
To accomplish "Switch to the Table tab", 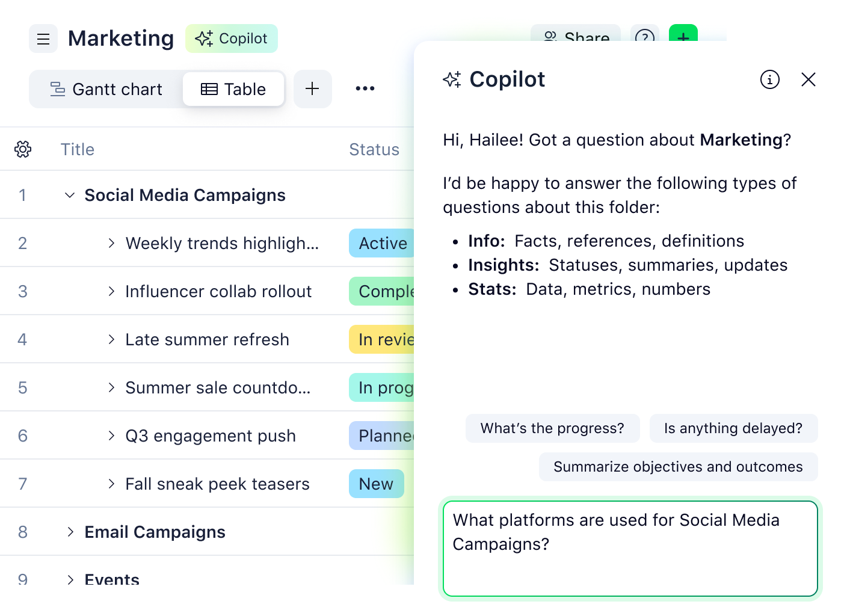I will point(233,88).
